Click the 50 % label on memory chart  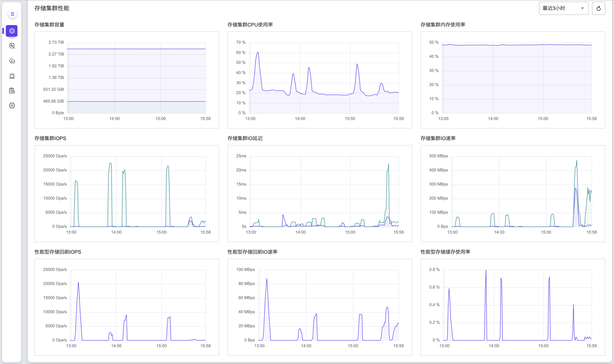tap(434, 42)
